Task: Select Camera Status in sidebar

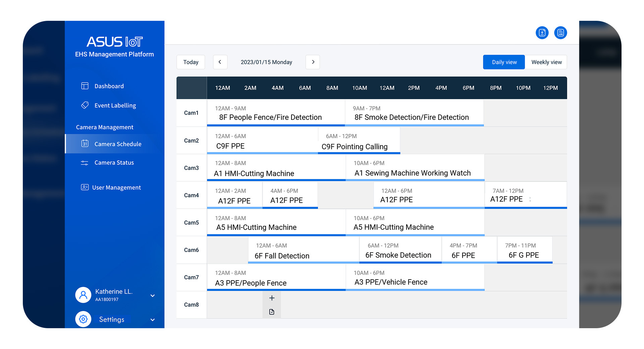Action: (x=114, y=163)
